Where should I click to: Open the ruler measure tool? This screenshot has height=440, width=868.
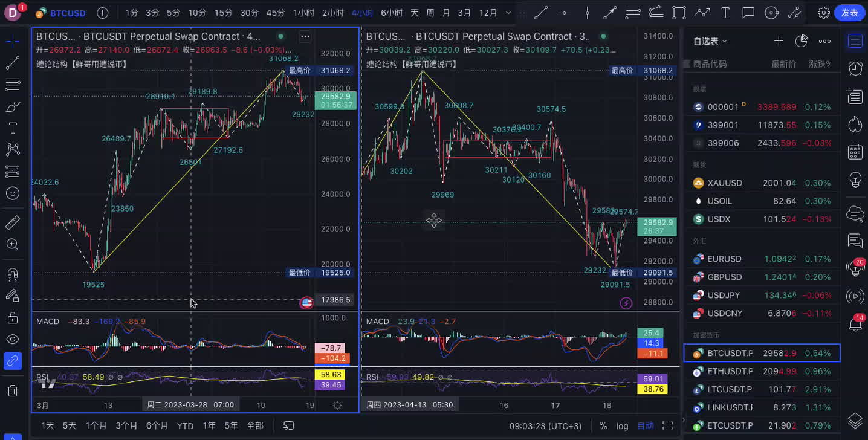coord(12,223)
